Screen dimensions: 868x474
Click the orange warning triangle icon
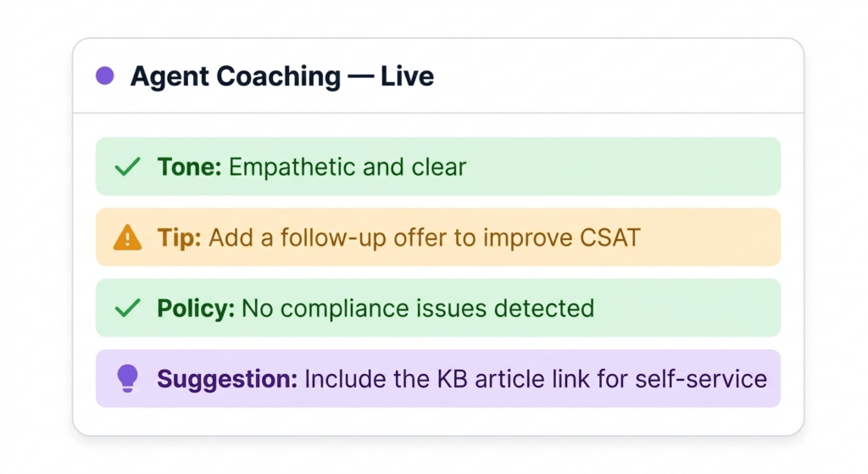click(127, 237)
